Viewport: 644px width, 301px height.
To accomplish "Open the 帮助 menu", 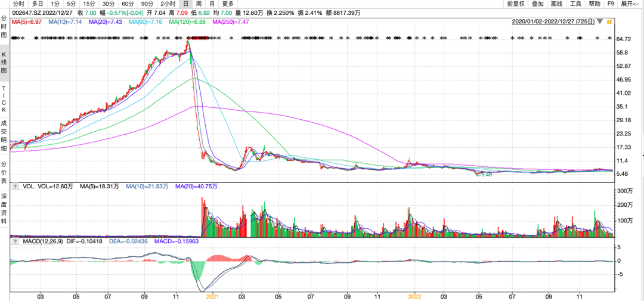I will (x=595, y=4).
